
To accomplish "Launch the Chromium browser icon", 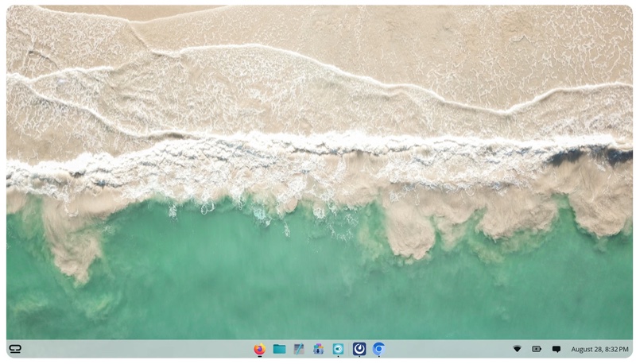I will point(379,349).
